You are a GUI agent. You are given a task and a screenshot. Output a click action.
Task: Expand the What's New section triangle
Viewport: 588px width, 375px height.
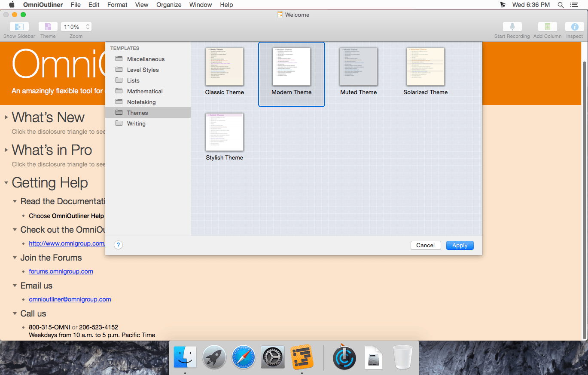point(6,117)
